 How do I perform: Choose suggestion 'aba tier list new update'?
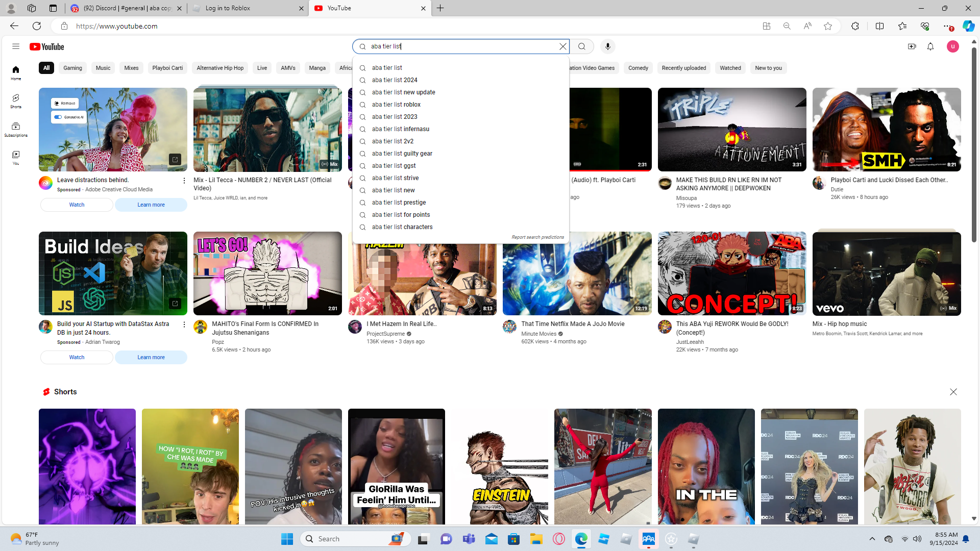click(x=460, y=92)
